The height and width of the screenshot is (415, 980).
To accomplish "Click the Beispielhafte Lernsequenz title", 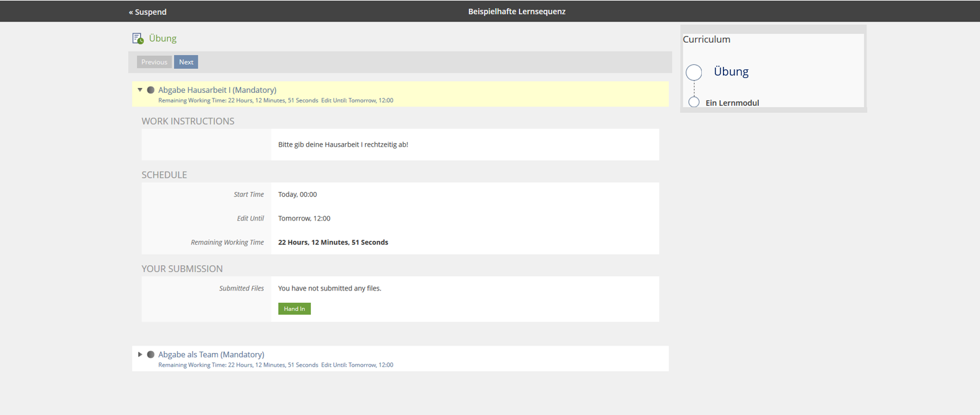I will pos(517,11).
